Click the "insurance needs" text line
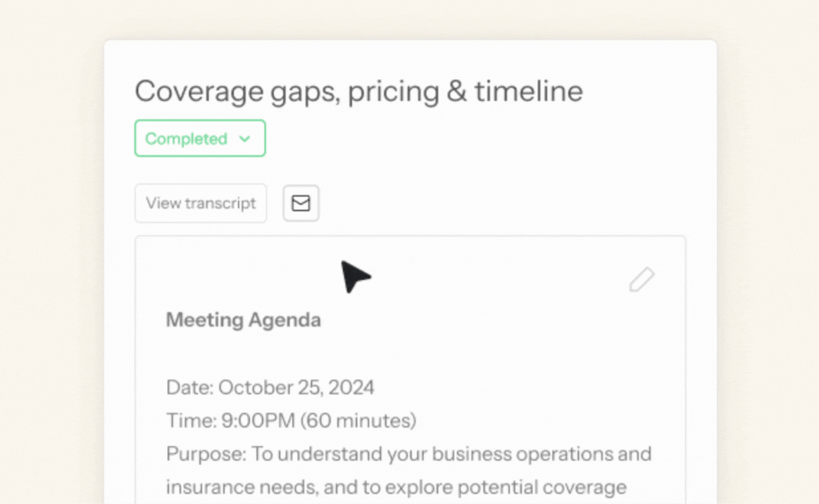 pyautogui.click(x=242, y=488)
